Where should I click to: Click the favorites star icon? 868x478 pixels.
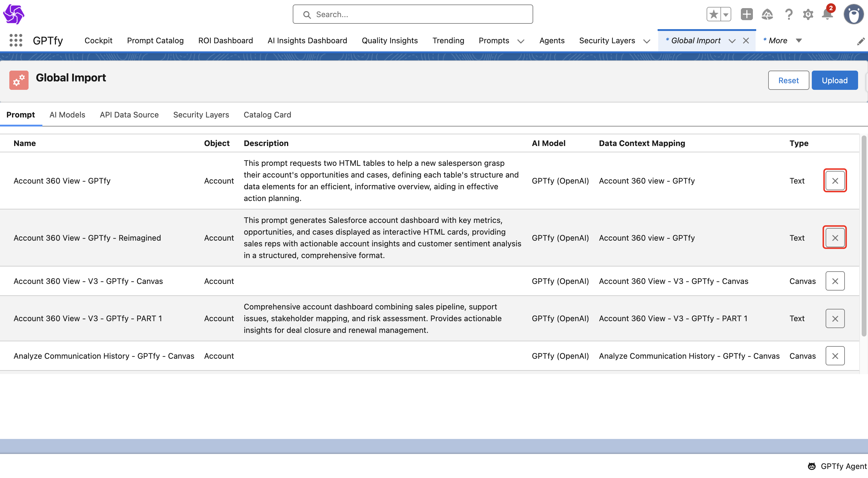tap(713, 14)
